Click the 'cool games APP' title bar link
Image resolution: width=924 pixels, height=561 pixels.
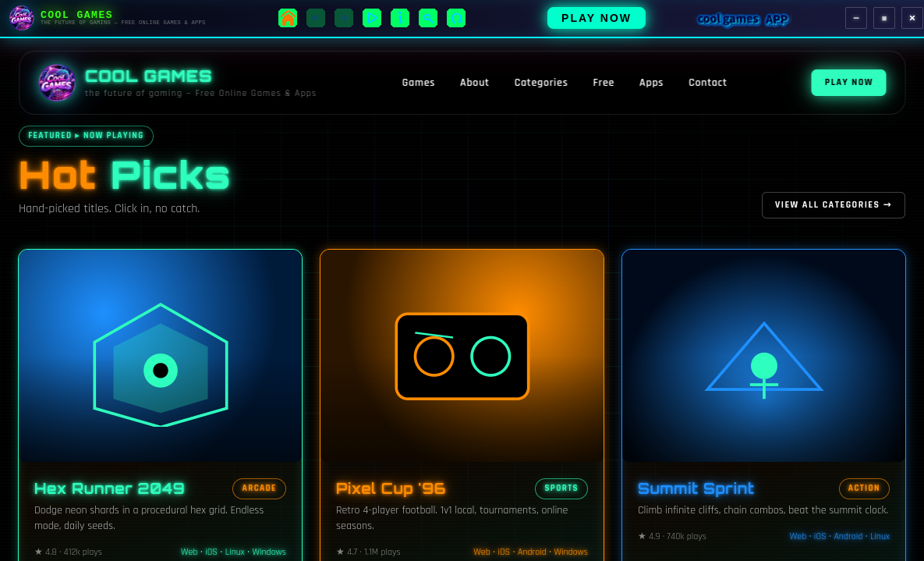[743, 20]
